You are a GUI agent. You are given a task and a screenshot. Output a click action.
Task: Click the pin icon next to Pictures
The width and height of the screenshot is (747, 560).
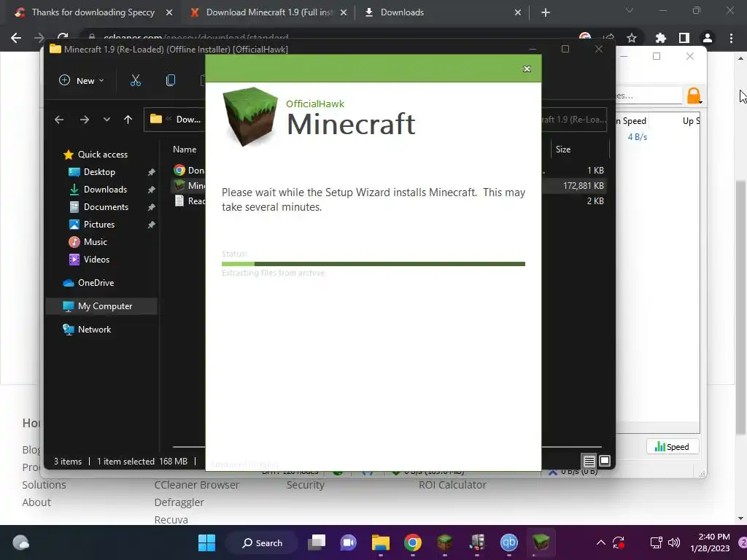pyautogui.click(x=151, y=225)
